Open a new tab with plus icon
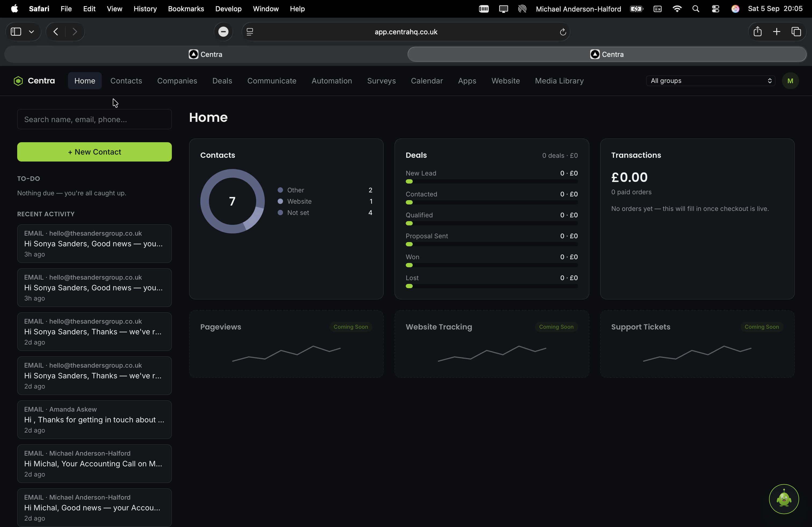 click(777, 32)
